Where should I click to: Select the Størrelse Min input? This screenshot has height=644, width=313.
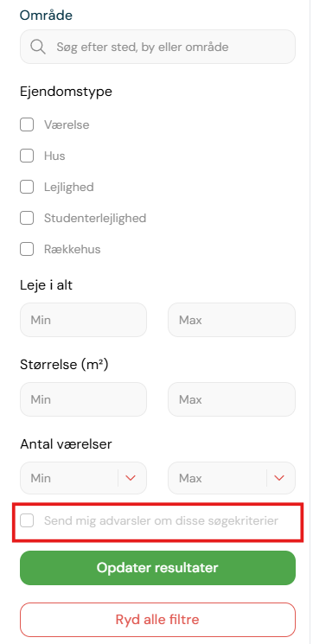click(x=83, y=399)
